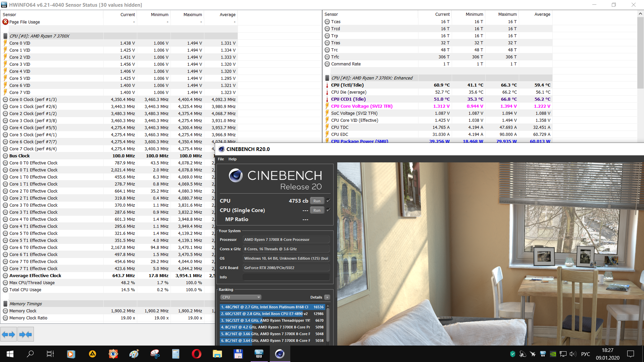Select the Core 0 Clock (perf #1/3) row
Viewport: 644px width, 362px height.
tap(119, 100)
